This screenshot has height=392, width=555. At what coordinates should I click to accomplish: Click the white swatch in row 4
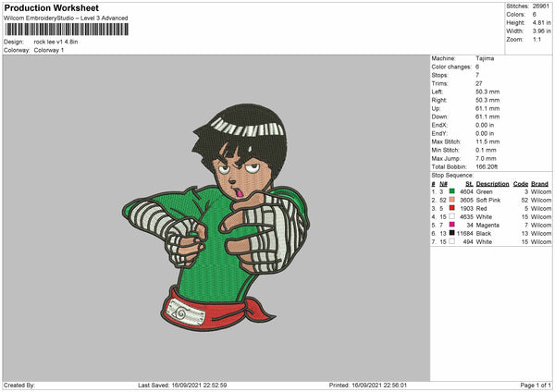(x=452, y=216)
